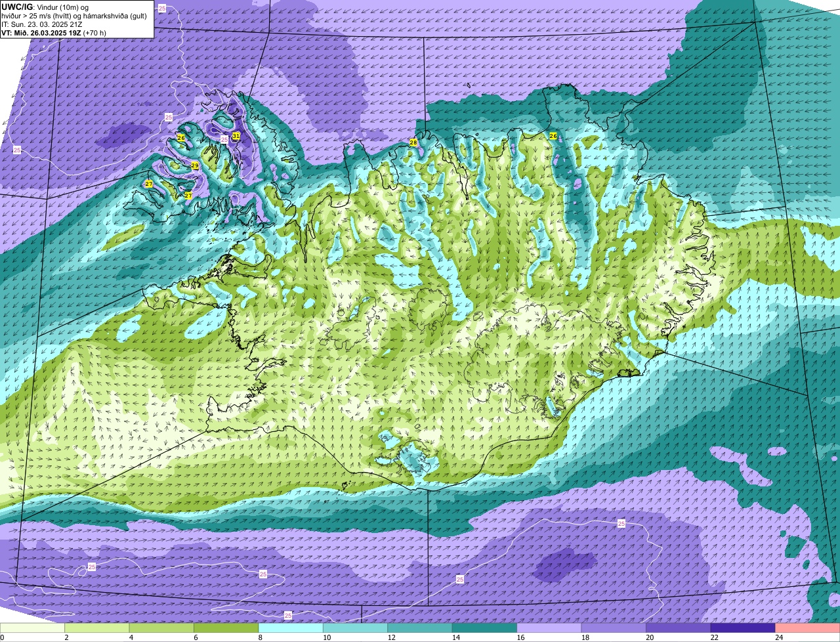Click the color scale segment between 10 and 12
Viewport: 840px width, 642px height.
point(356,628)
